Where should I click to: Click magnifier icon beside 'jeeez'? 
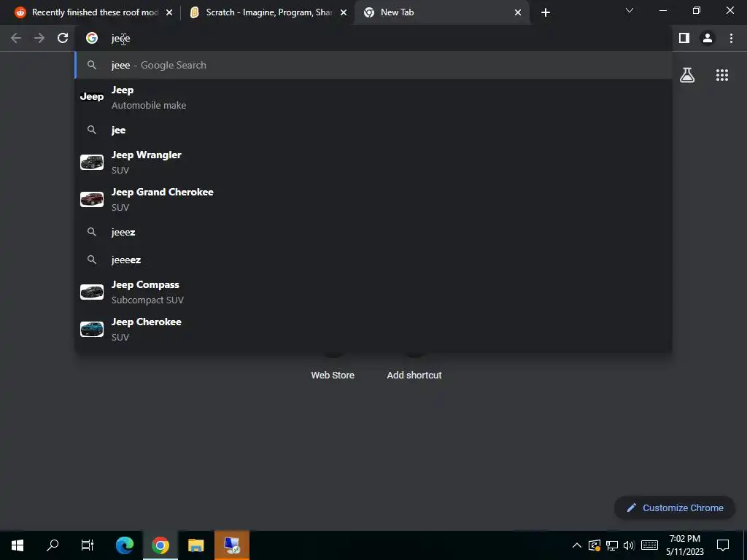click(92, 232)
